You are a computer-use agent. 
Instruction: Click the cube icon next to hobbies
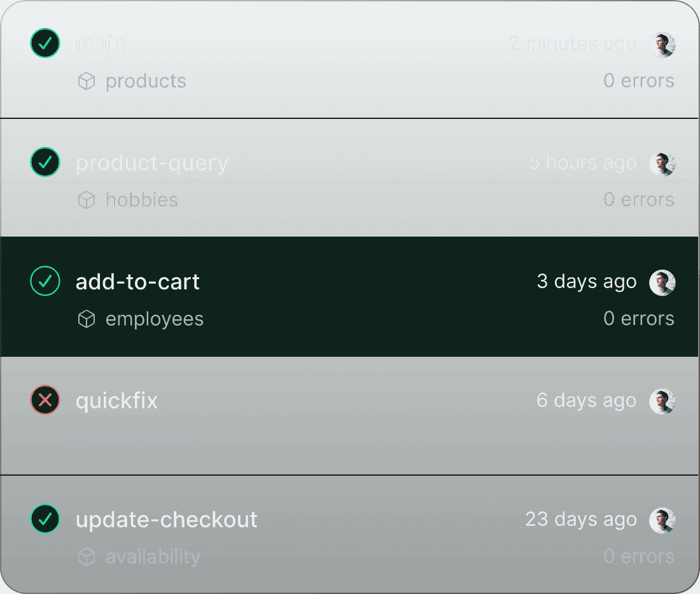pyautogui.click(x=86, y=200)
